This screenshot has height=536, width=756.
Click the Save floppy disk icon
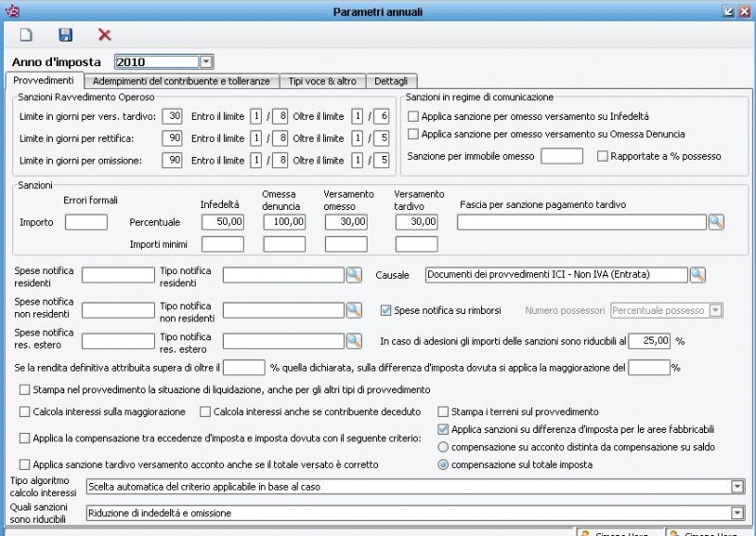tap(65, 35)
